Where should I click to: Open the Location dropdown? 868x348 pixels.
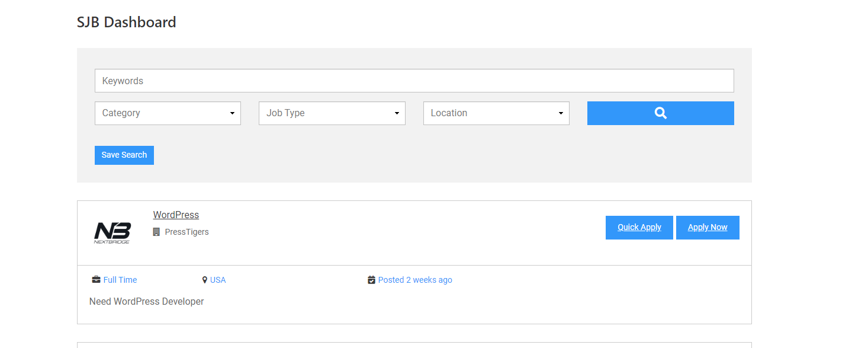pos(496,113)
